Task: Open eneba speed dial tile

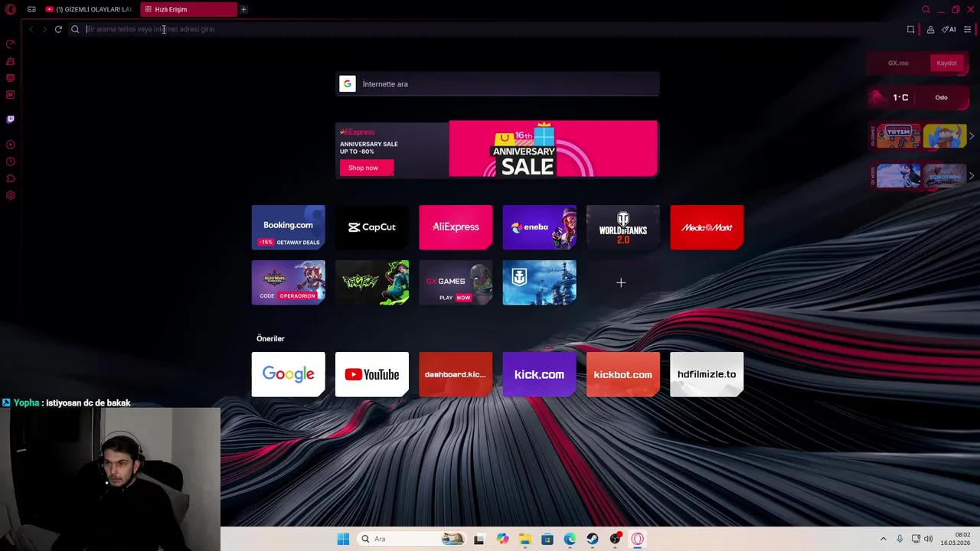Action: pos(539,227)
